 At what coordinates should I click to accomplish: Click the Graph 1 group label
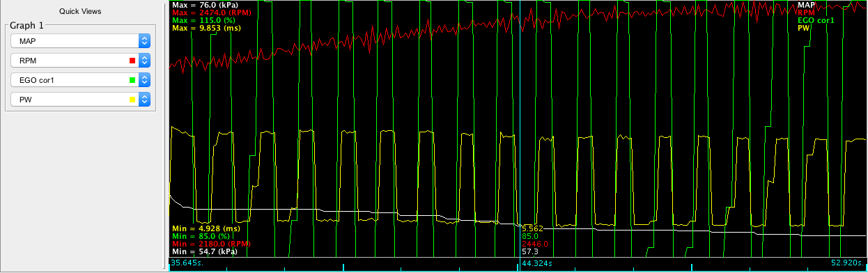click(26, 26)
